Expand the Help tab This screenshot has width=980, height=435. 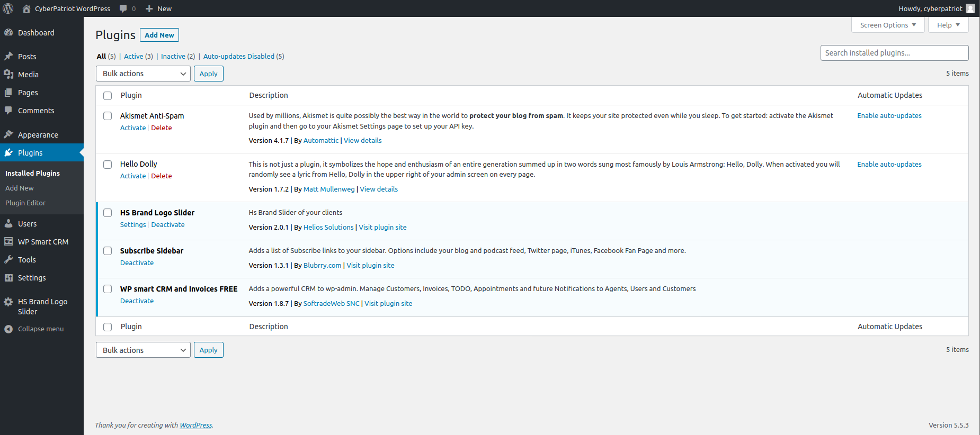(x=948, y=25)
